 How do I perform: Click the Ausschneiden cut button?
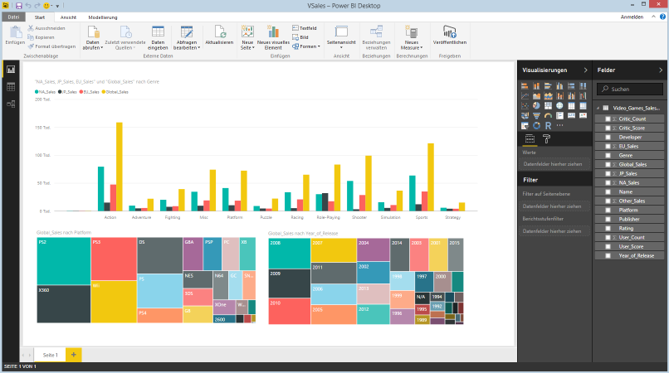(x=47, y=28)
